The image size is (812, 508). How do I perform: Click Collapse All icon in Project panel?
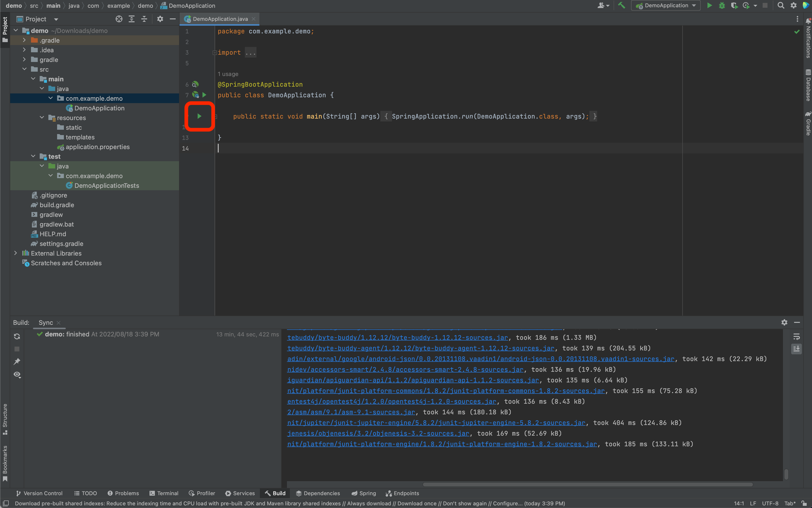pyautogui.click(x=144, y=19)
